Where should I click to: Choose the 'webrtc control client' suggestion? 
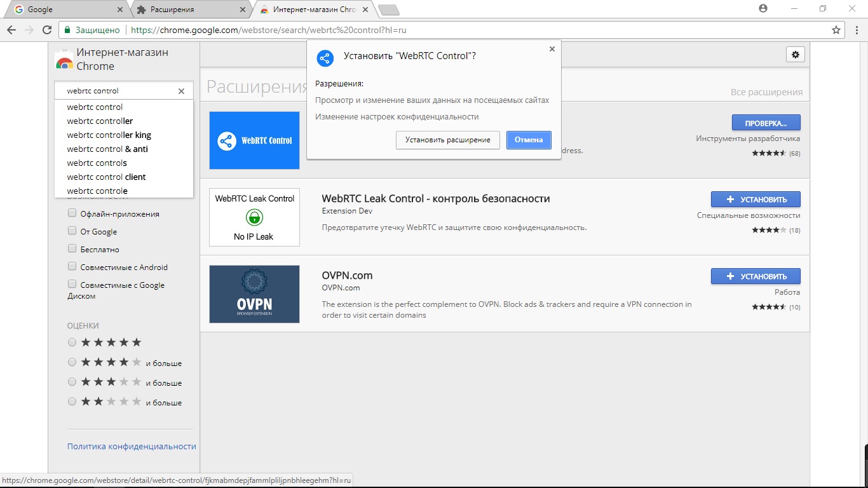point(124,177)
